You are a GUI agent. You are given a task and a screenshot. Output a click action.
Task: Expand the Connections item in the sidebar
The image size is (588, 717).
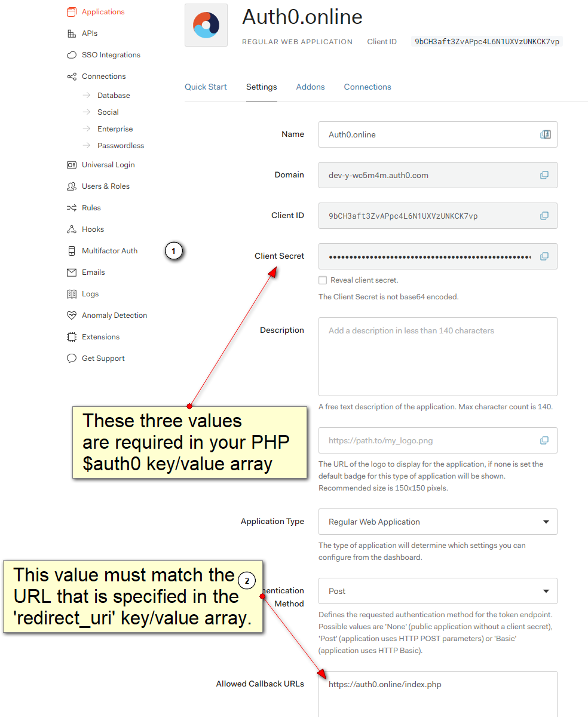click(x=103, y=76)
